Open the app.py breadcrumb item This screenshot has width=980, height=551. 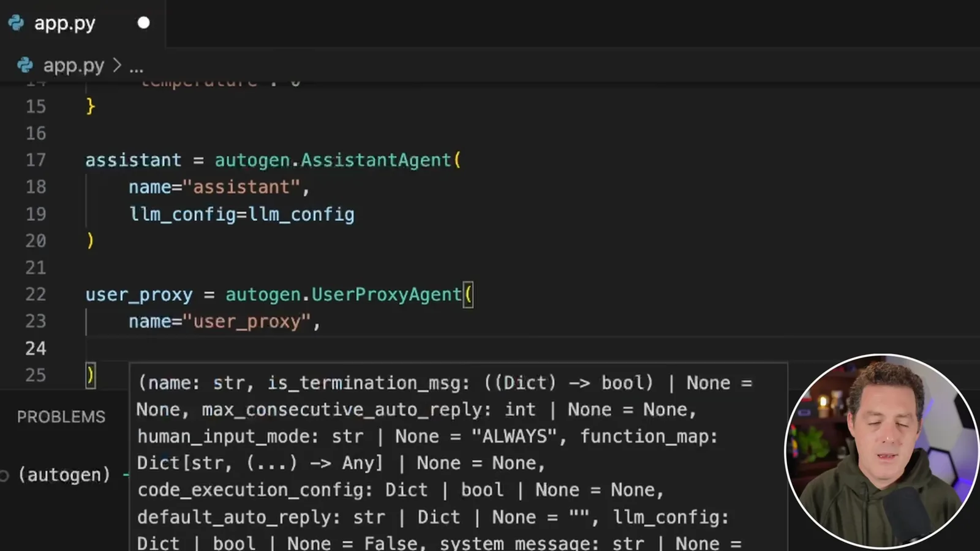pyautogui.click(x=73, y=65)
